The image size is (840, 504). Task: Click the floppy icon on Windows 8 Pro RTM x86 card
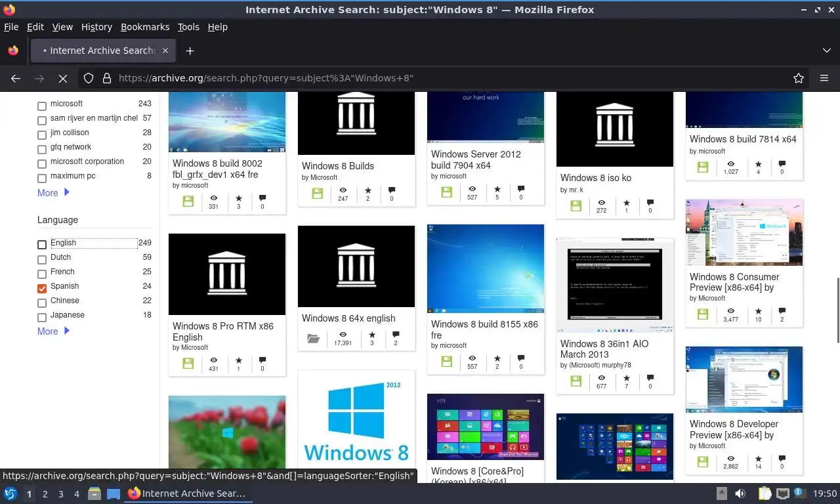[x=188, y=364]
